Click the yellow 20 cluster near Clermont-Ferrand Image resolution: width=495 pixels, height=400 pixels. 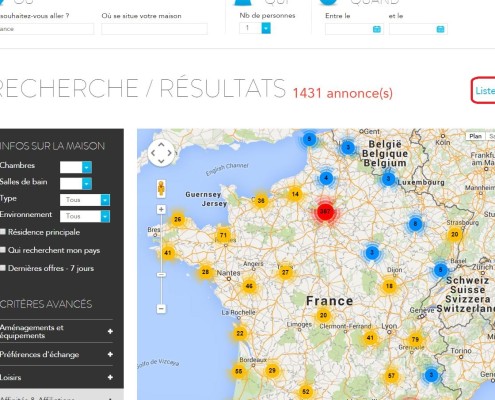coord(323,315)
